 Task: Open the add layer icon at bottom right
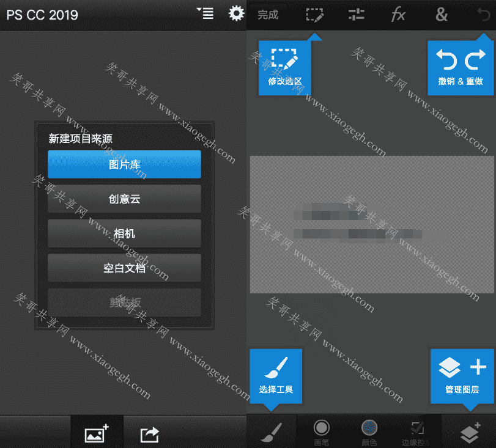click(470, 432)
